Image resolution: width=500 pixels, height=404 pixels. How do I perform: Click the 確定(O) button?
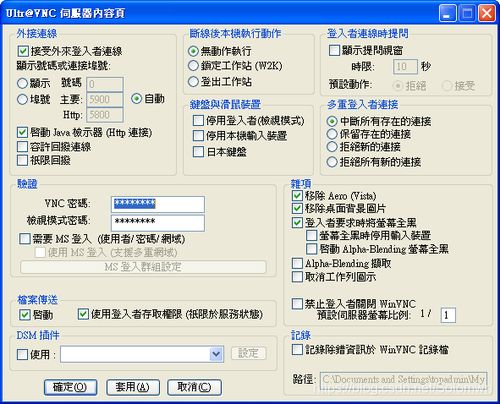pos(70,387)
